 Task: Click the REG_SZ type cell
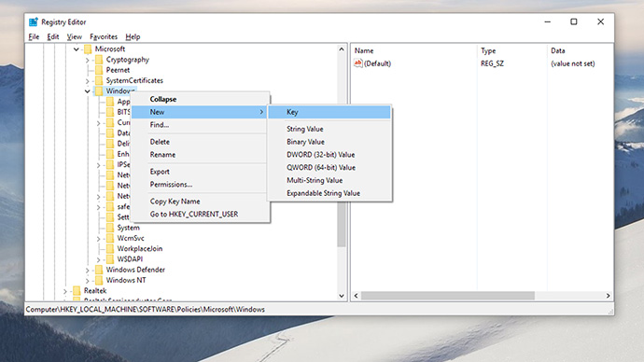[492, 63]
